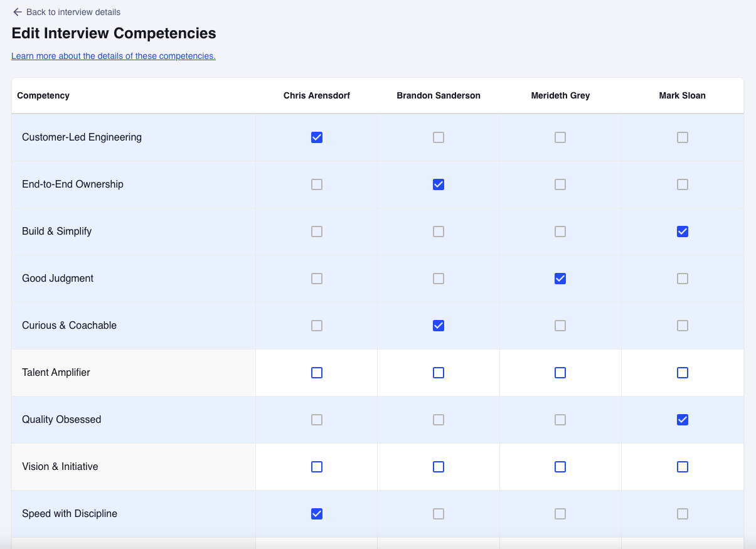Uncheck Quality Obsessed for Mark Sloan

683,419
